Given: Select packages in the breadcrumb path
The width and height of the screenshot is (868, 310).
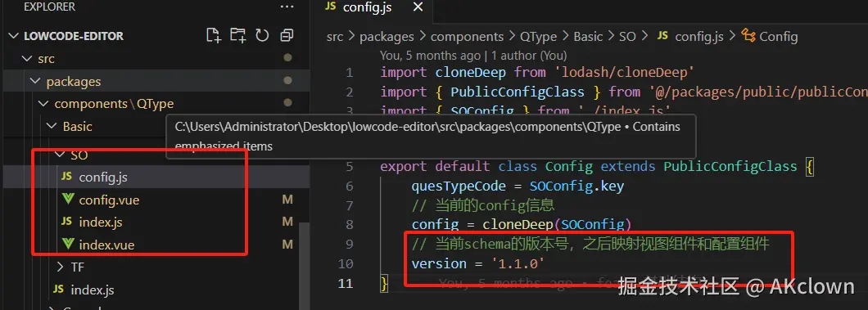Looking at the screenshot, I should (387, 37).
